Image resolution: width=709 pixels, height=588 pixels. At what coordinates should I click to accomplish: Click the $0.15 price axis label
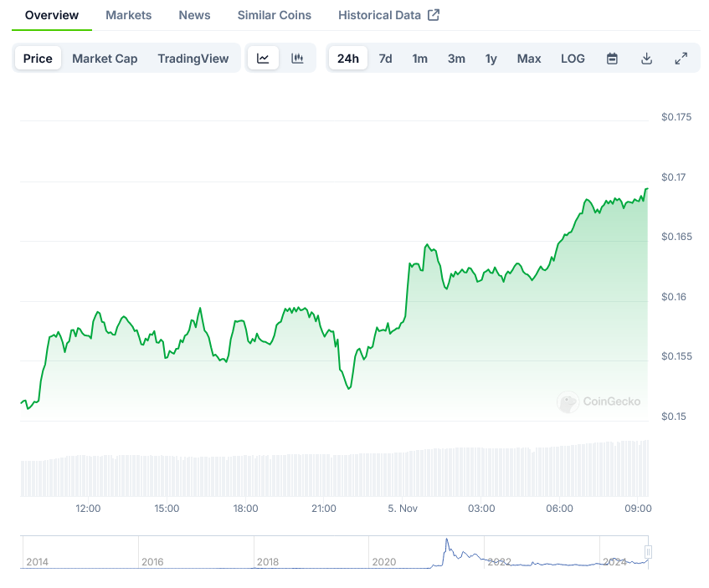[674, 417]
